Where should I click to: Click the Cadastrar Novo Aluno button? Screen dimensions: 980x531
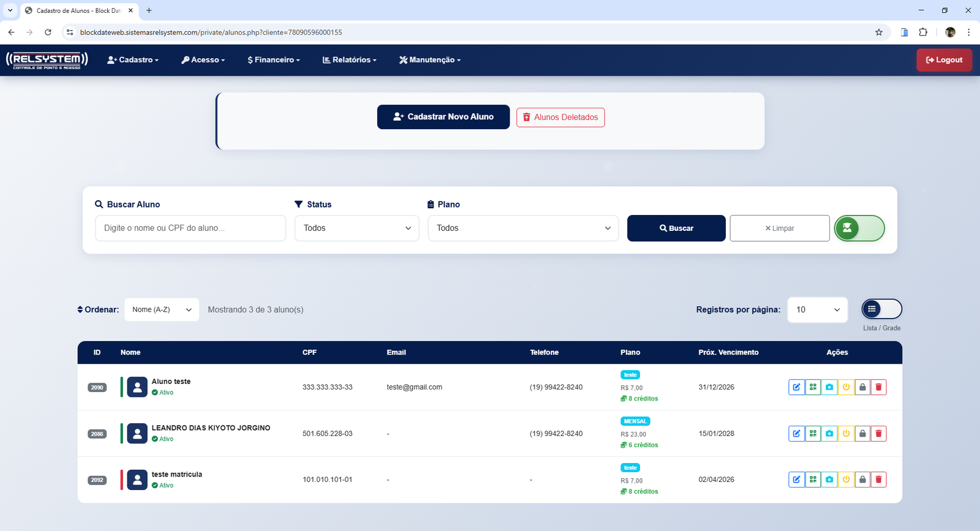[443, 117]
